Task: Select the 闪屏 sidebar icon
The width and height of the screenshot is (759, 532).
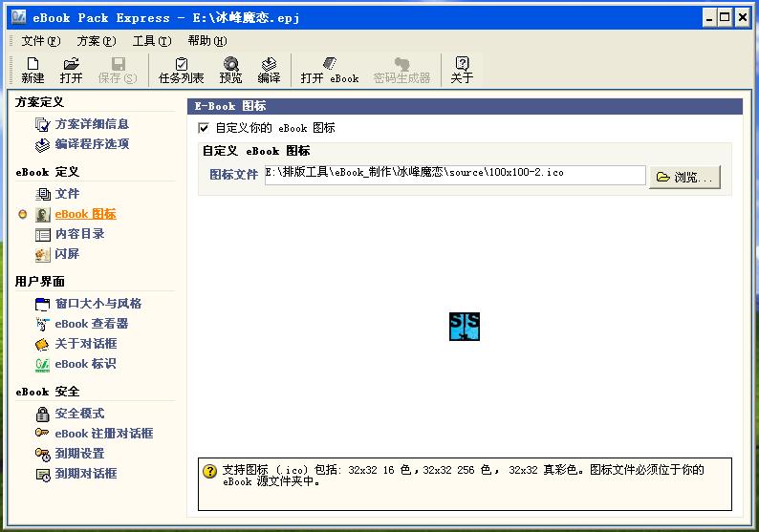Action: (43, 254)
